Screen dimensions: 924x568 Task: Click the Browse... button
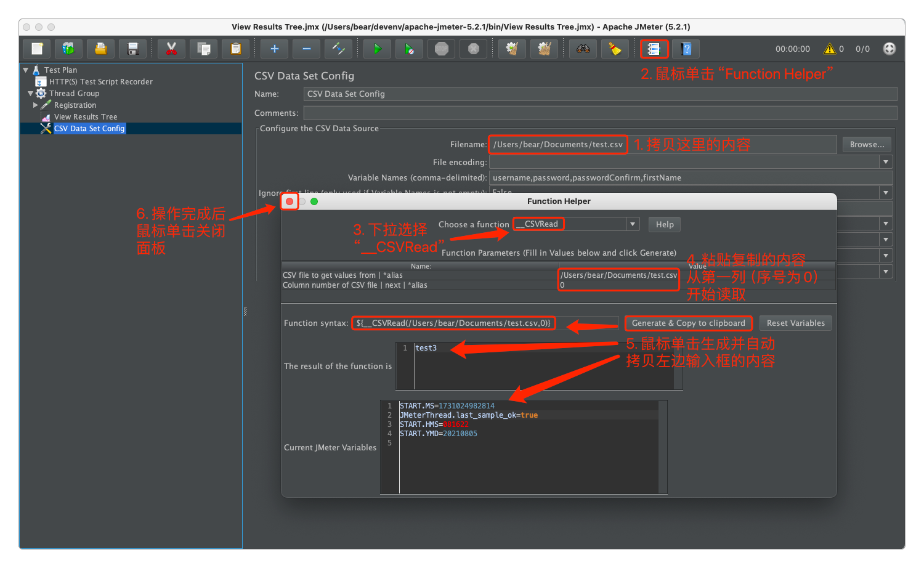(x=867, y=144)
